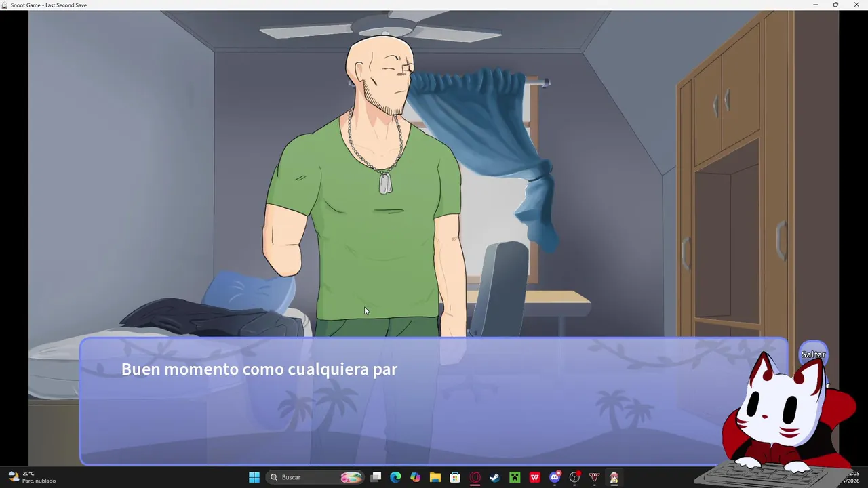Click the dialogue text box to advance

click(434, 401)
